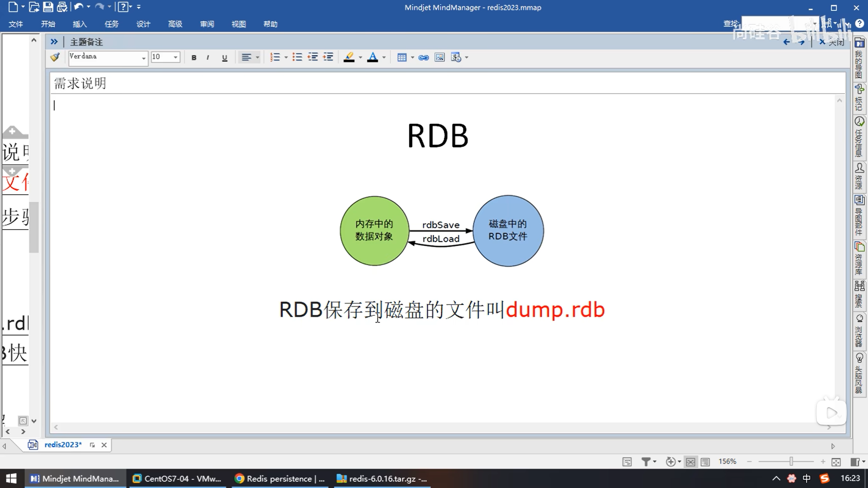Switch to the redis2023 document tab
Image resolution: width=868 pixels, height=488 pixels.
(63, 445)
